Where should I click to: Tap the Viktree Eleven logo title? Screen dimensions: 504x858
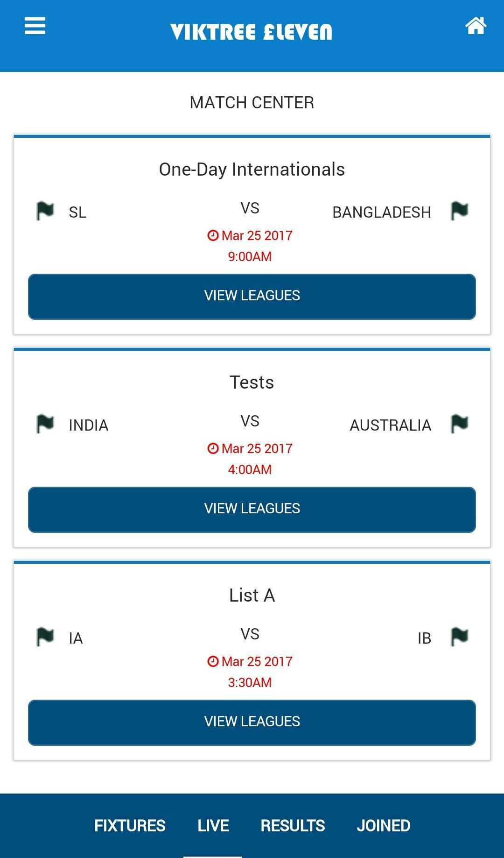(x=252, y=32)
